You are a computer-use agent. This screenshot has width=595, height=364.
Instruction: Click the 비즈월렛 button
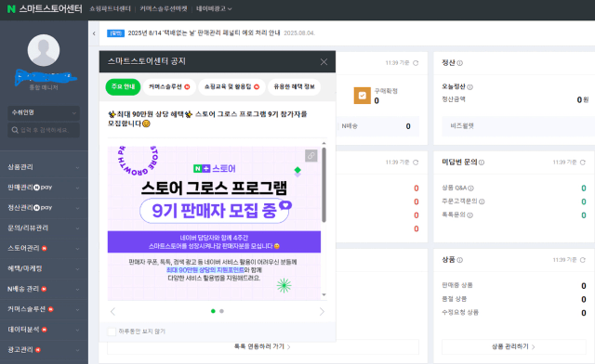519,126
